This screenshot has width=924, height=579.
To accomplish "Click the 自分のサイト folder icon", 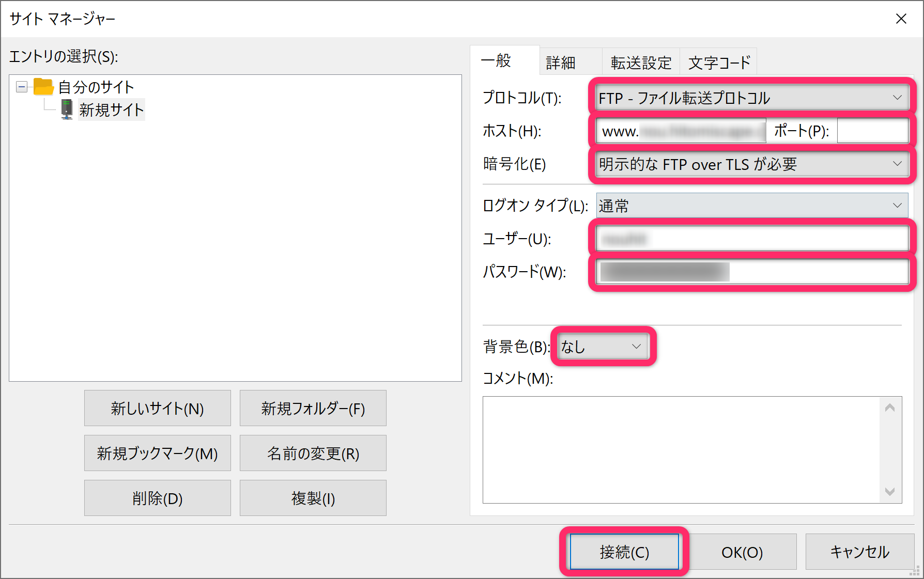I will [x=43, y=86].
